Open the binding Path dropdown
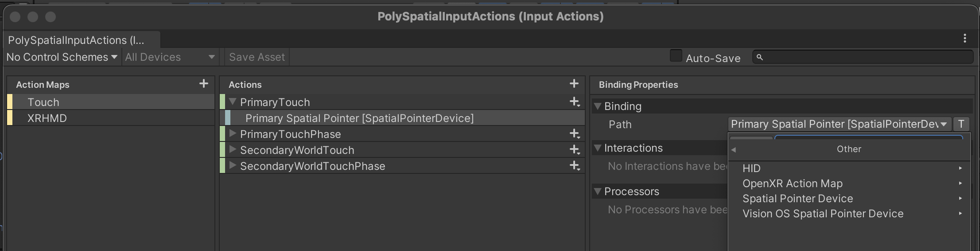This screenshot has width=980, height=251. pyautogui.click(x=838, y=124)
